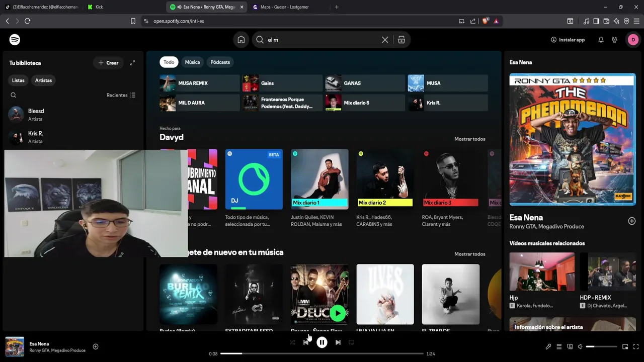
Task: Click the Spotify logo
Action: click(15, 40)
